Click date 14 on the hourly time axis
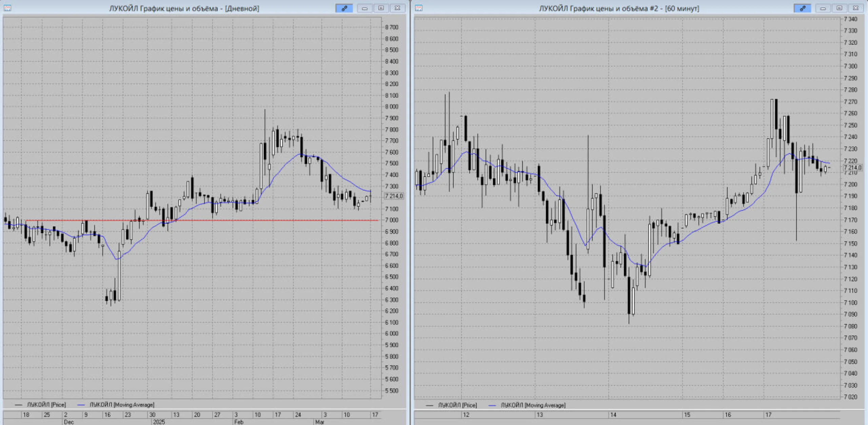Screen dimensions: 868x425 click(x=613, y=414)
